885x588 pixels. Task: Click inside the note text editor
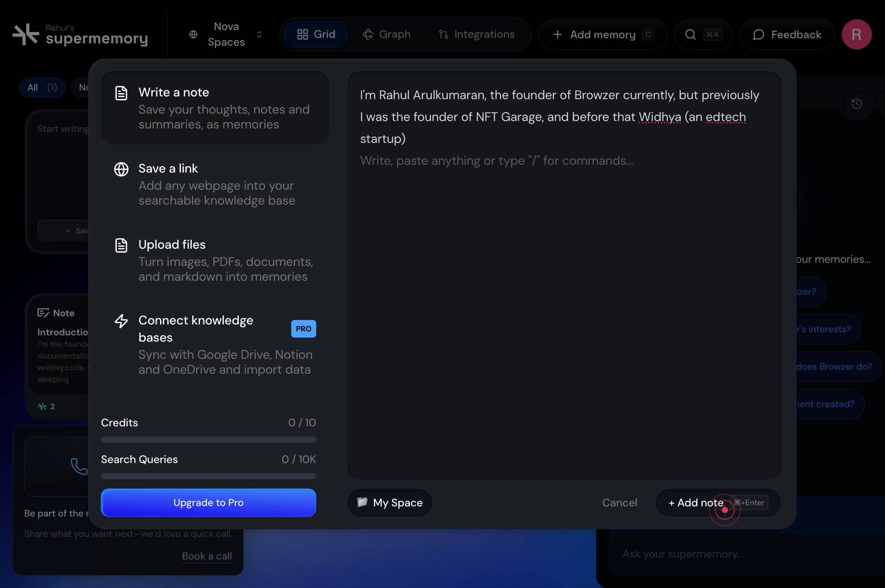click(564, 275)
